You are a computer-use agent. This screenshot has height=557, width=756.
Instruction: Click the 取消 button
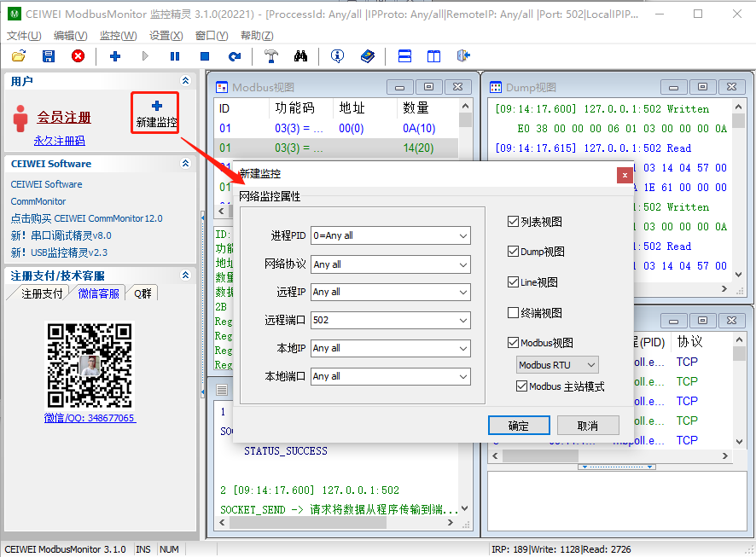point(588,426)
